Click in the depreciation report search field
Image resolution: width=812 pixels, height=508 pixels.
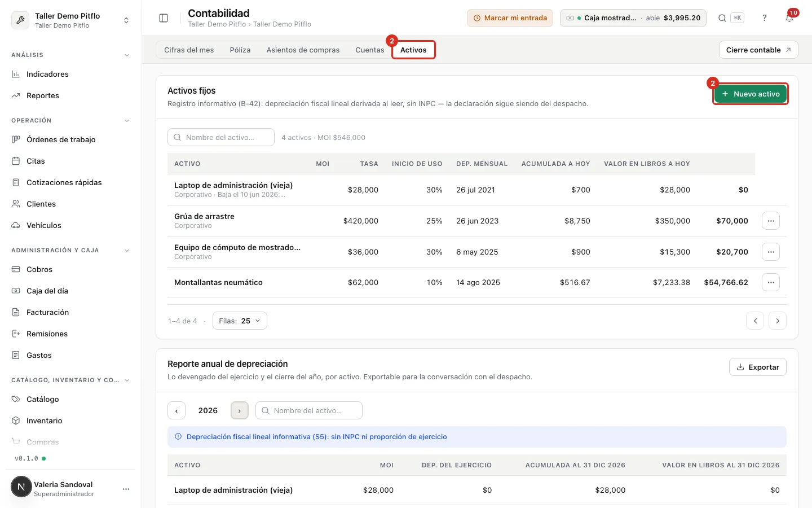[x=309, y=410]
